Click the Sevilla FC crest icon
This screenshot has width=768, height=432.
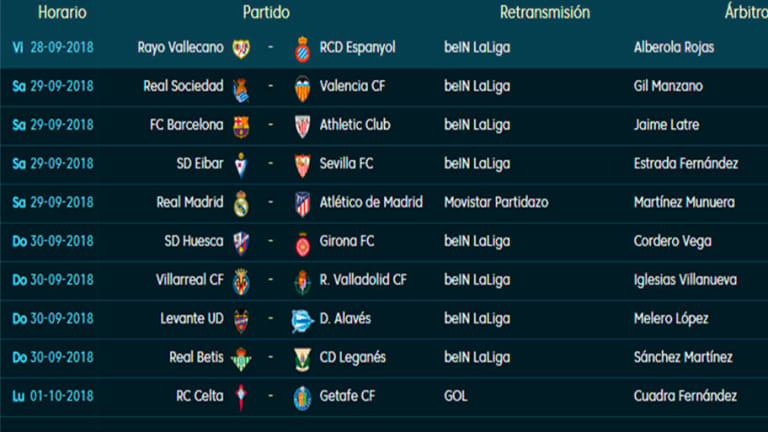[x=301, y=164]
